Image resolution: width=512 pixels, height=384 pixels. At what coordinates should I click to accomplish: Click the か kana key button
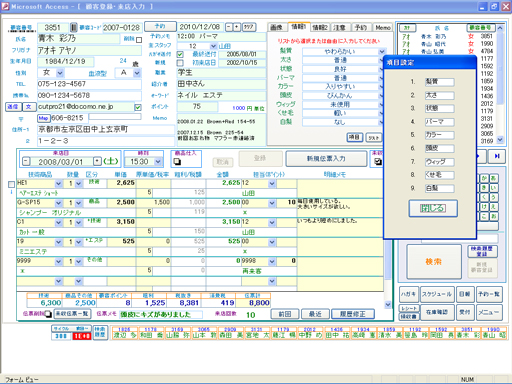pyautogui.click(x=484, y=178)
